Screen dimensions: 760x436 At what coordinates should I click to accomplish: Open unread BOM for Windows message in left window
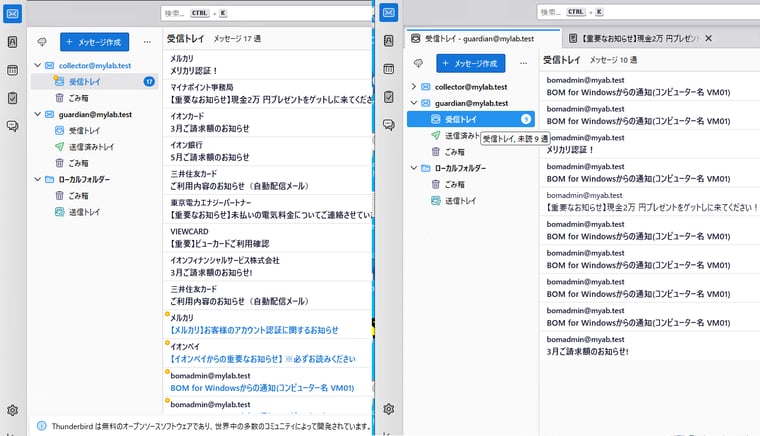268,382
